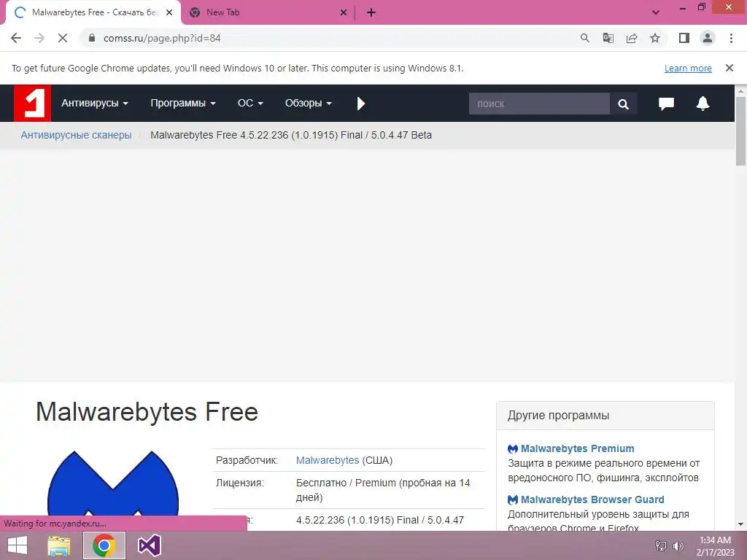Open the Malwarebytes Premium link

pos(578,448)
